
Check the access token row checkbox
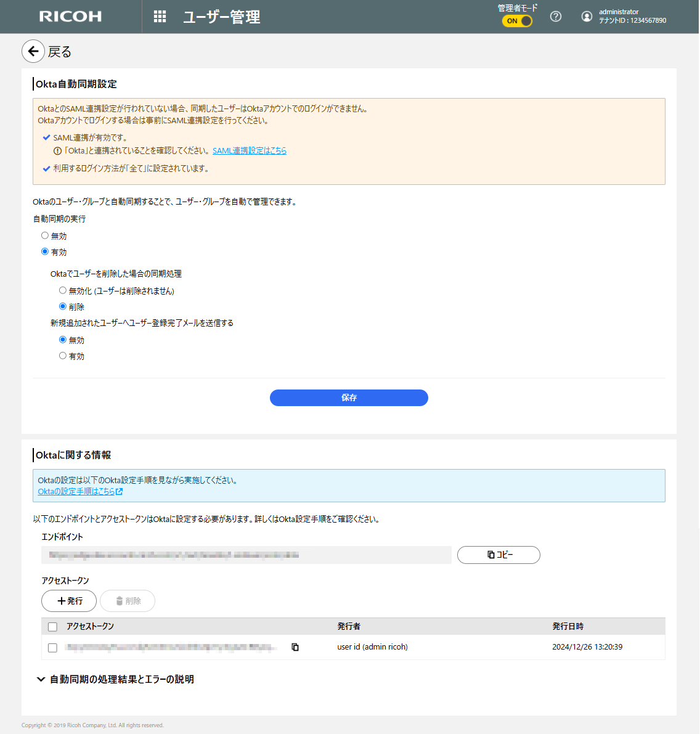(52, 648)
